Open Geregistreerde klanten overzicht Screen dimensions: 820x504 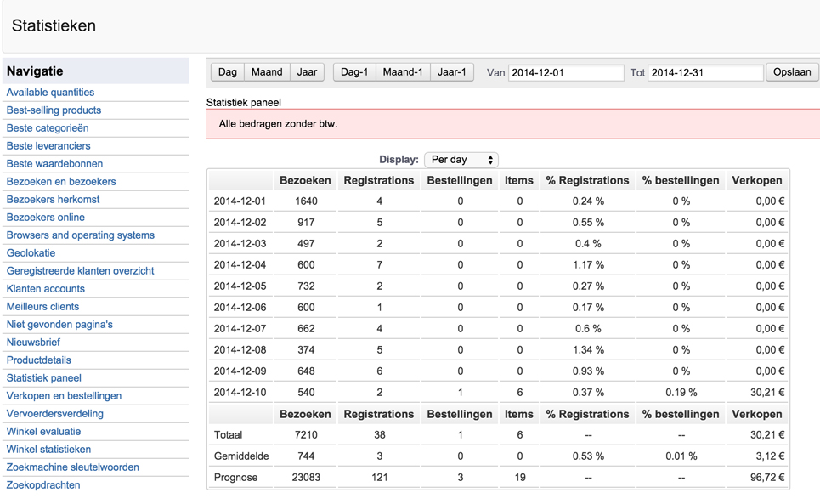(80, 271)
